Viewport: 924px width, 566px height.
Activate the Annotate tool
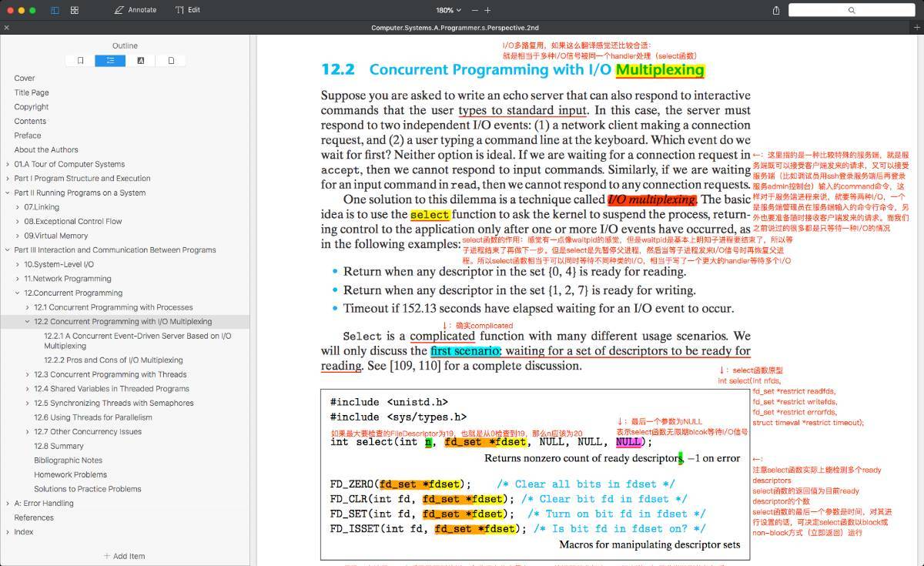click(x=136, y=10)
